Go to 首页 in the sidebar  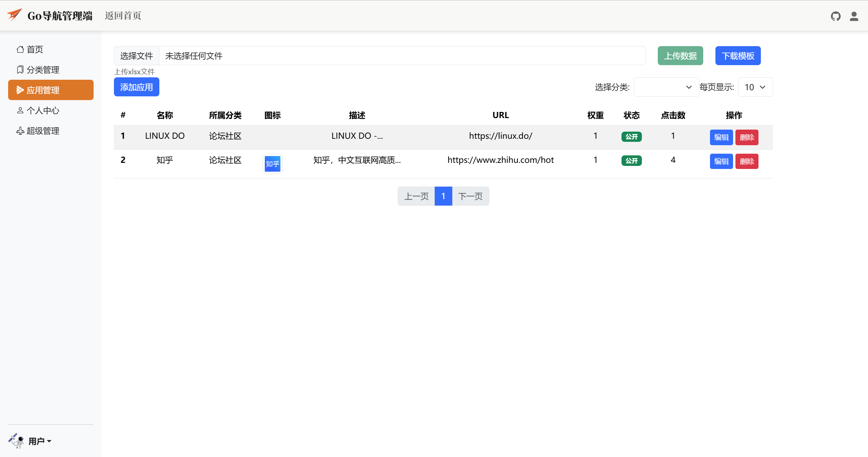(35, 50)
